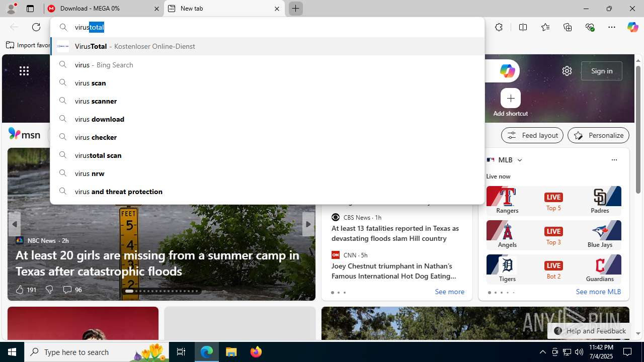644x362 pixels.
Task: Open MLB card more options ellipsis
Action: pos(614,160)
